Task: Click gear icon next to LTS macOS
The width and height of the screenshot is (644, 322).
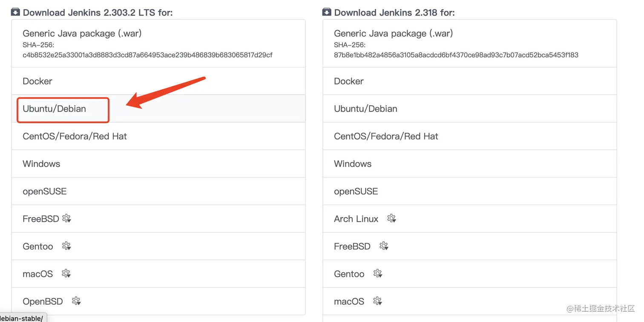Action: [x=66, y=273]
